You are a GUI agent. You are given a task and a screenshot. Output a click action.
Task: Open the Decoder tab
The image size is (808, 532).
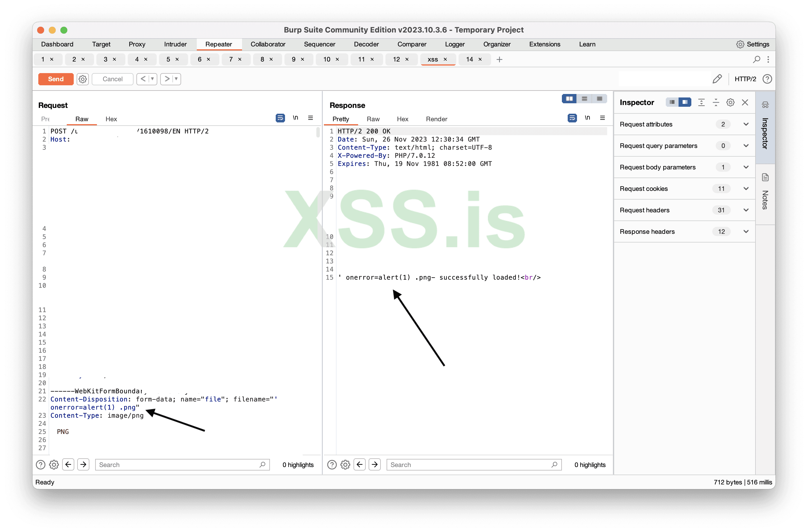(x=366, y=44)
